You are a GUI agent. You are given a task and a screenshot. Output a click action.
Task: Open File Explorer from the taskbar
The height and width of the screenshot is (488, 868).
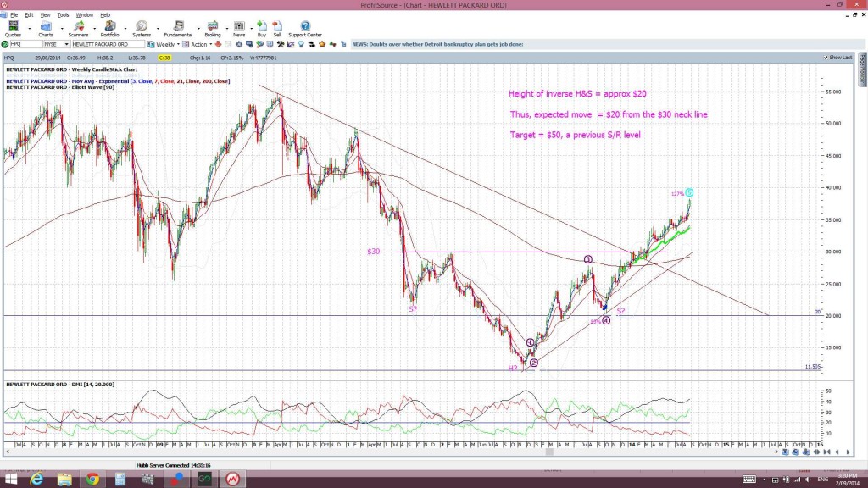pos(64,479)
